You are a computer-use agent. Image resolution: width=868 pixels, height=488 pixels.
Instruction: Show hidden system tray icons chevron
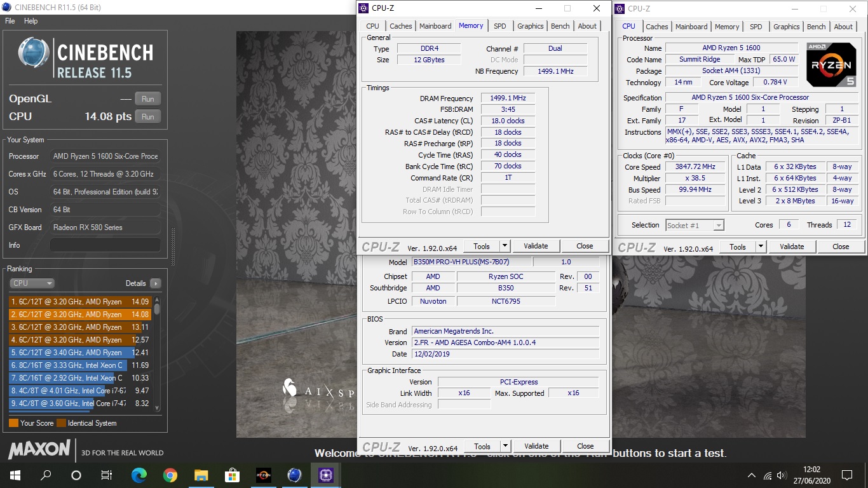click(752, 475)
